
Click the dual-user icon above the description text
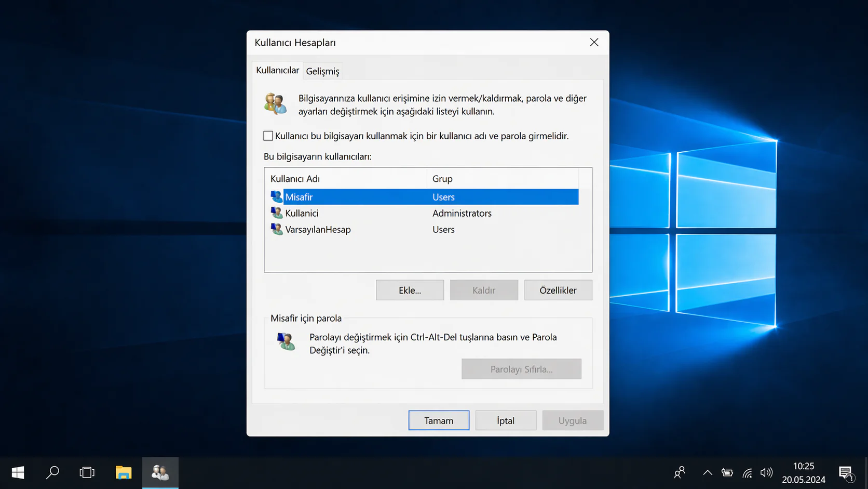click(x=275, y=103)
